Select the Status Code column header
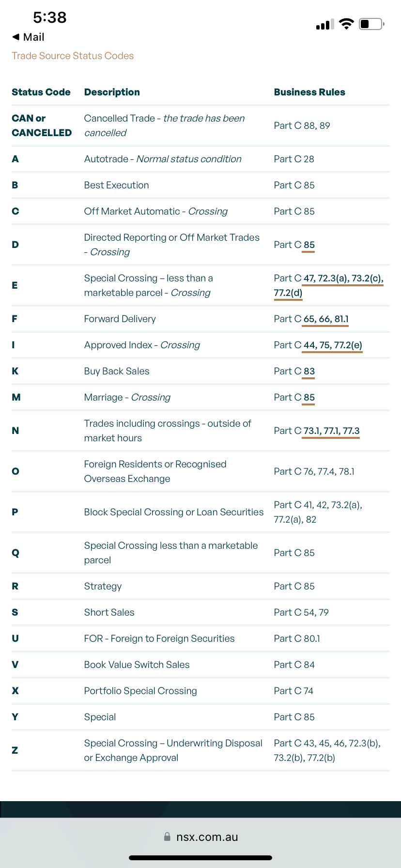 [41, 92]
